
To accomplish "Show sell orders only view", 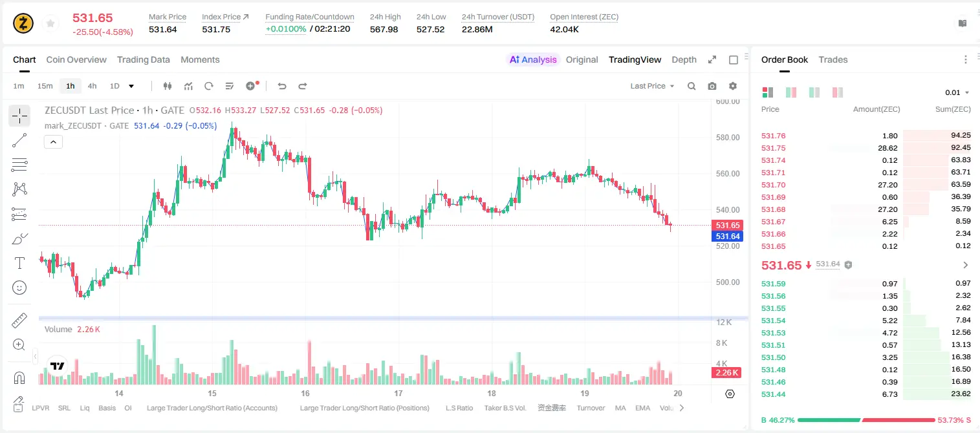I will pos(838,92).
